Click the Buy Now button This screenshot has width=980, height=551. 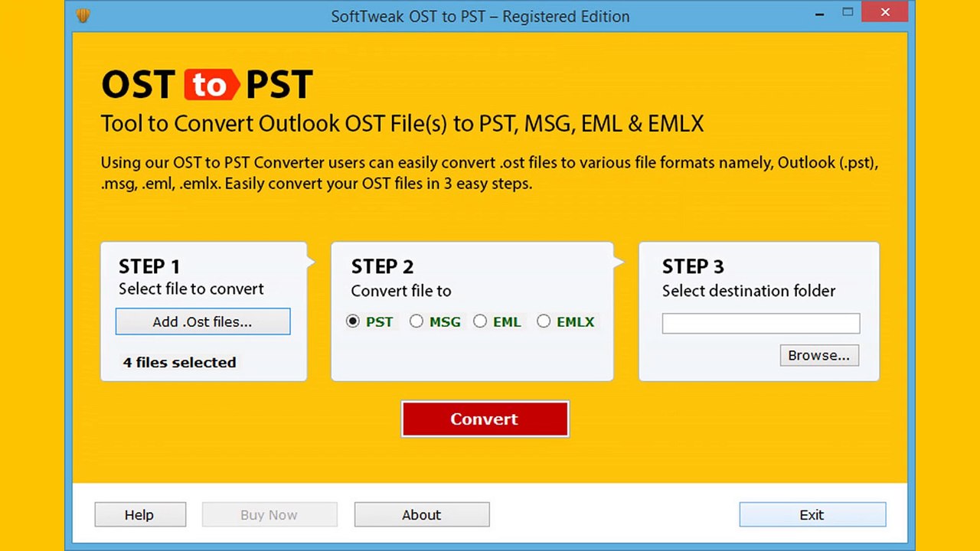point(269,515)
